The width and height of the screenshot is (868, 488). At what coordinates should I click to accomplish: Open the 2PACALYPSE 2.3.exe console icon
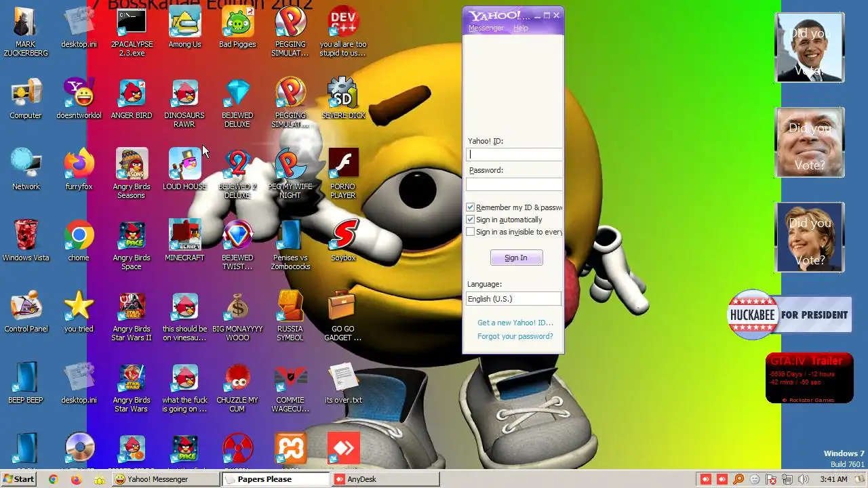(132, 30)
